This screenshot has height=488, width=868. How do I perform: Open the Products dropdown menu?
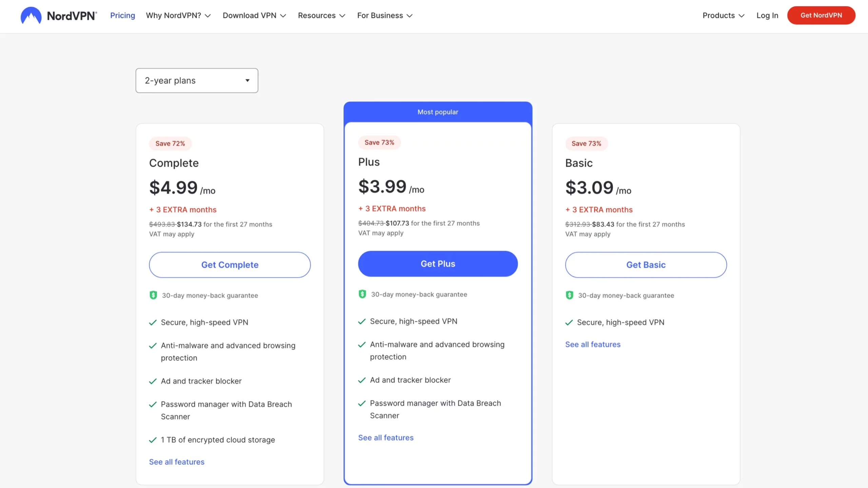tap(723, 15)
